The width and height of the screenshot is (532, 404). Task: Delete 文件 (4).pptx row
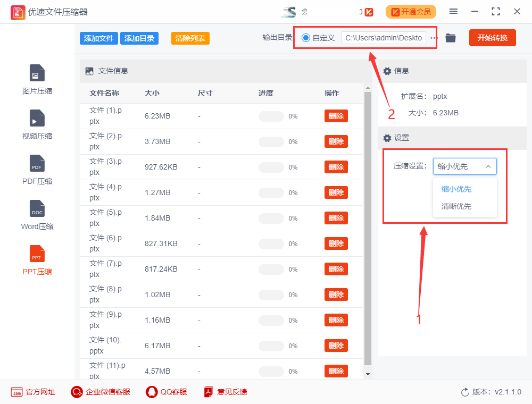pyautogui.click(x=336, y=192)
